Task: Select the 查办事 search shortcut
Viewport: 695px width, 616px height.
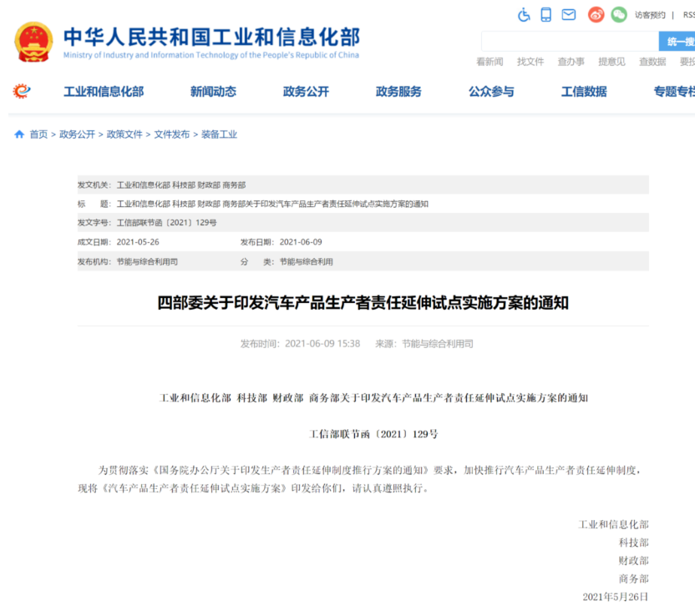Action: point(571,62)
